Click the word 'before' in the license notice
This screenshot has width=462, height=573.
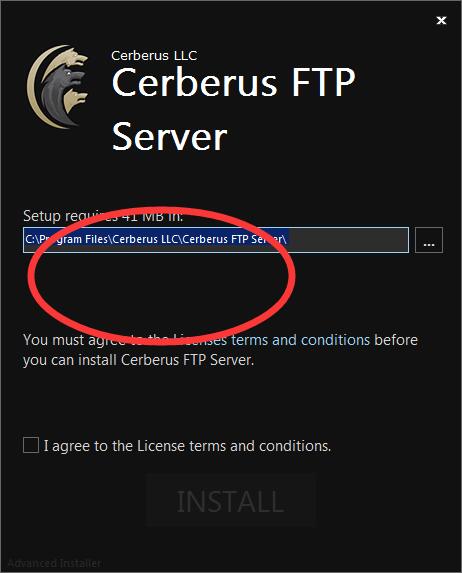[396, 340]
